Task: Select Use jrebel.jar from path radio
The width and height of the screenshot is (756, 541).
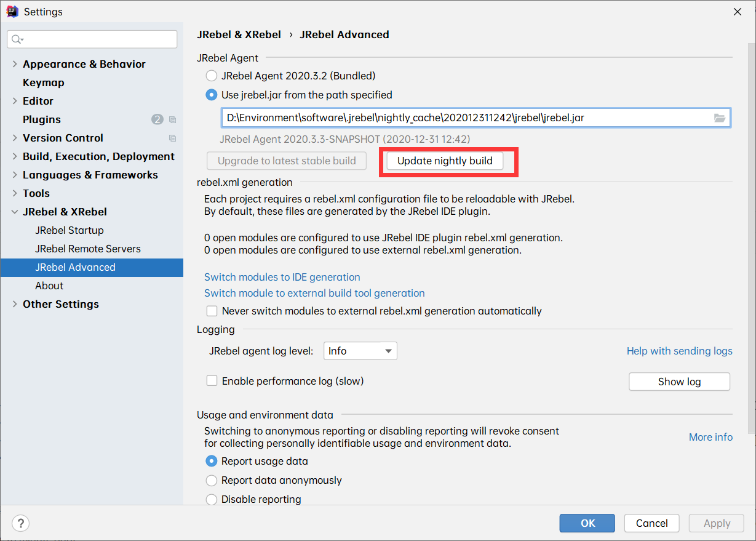Action: pyautogui.click(x=211, y=95)
